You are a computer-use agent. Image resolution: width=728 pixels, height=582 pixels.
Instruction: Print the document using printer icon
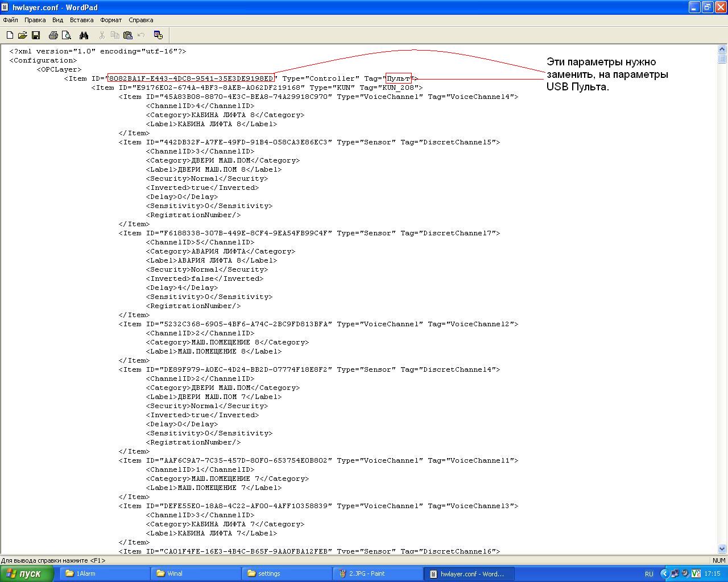(x=53, y=35)
